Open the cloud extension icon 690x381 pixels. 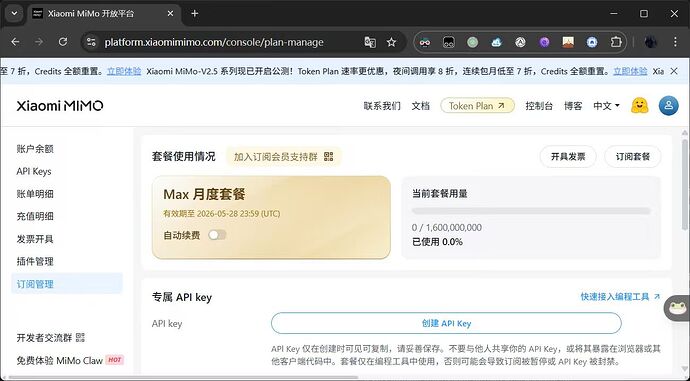tap(496, 42)
